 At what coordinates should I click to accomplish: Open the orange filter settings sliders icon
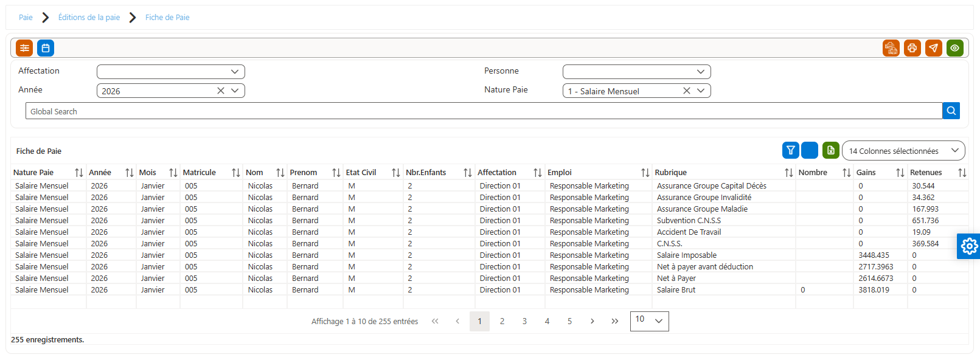pos(24,48)
